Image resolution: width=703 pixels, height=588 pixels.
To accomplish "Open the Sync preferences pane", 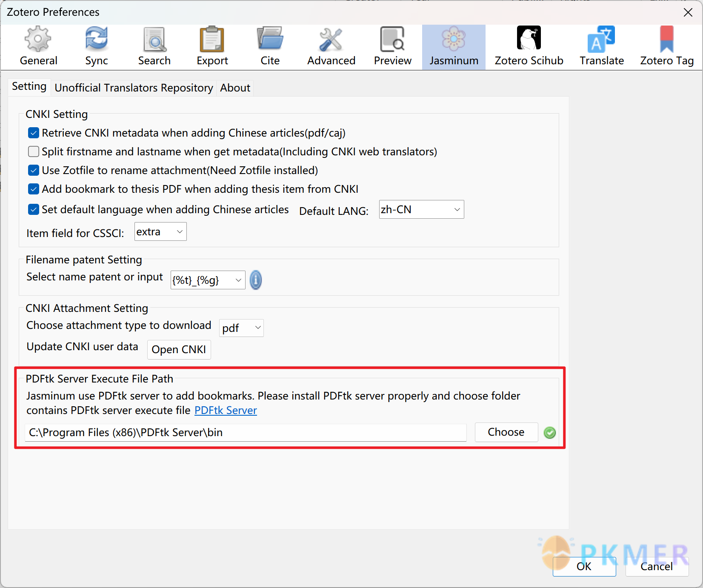I will tap(97, 46).
